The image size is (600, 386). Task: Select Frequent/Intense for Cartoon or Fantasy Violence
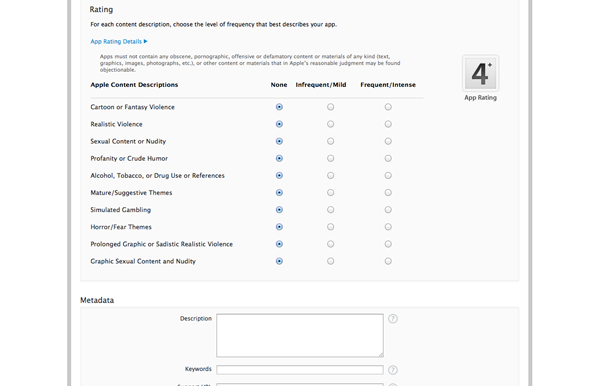tap(388, 107)
